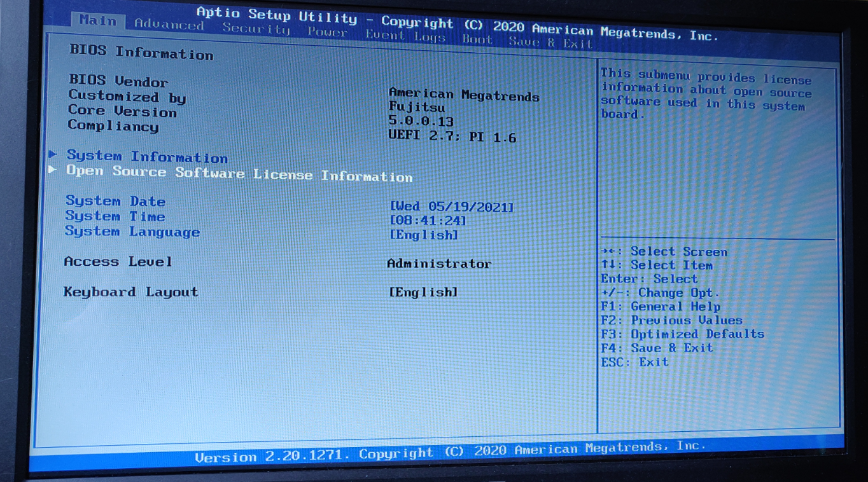Open the Security tab
Image resolution: width=868 pixels, height=482 pixels.
click(256, 29)
